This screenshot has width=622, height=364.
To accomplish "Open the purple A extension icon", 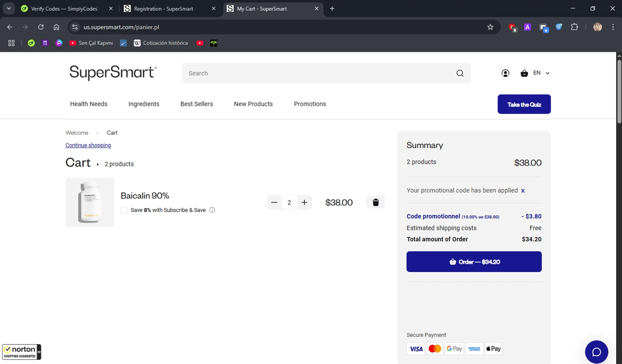I will pos(527,27).
